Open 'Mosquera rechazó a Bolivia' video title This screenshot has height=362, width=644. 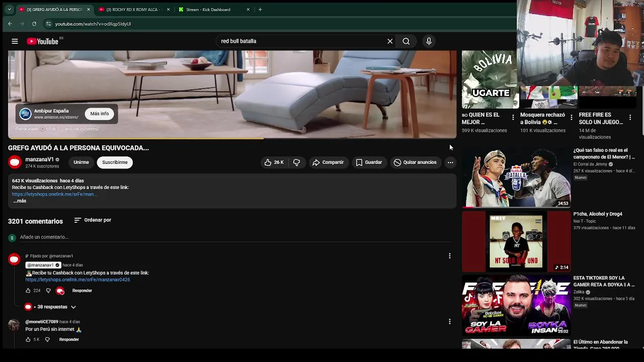tap(542, 119)
